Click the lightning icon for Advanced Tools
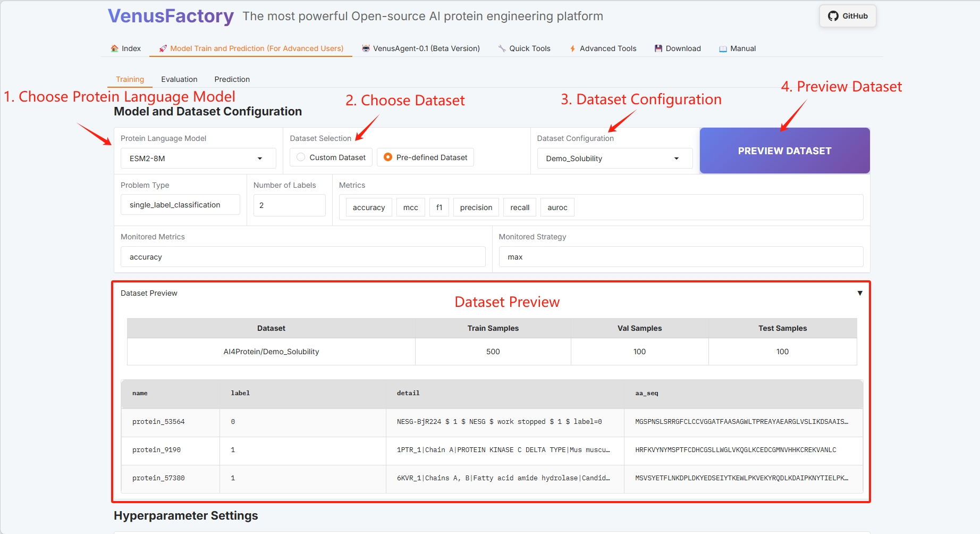 tap(572, 48)
